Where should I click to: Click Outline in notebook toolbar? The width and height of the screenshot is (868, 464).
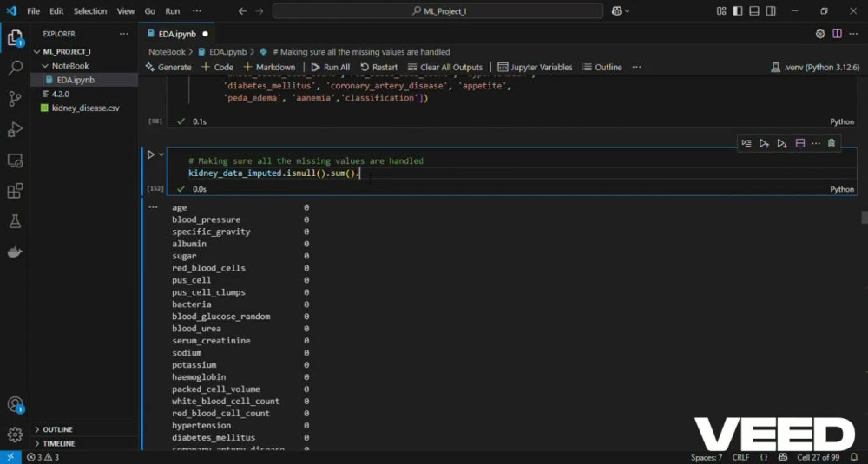tap(602, 67)
